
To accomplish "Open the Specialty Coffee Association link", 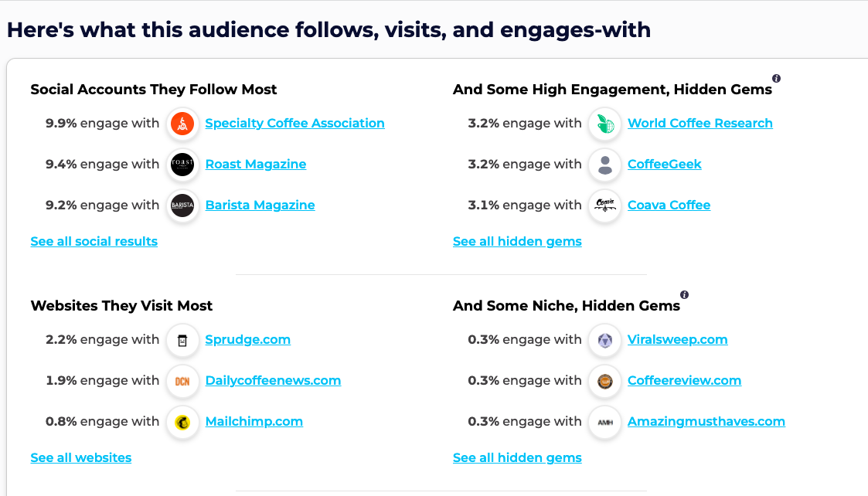I will [x=294, y=123].
